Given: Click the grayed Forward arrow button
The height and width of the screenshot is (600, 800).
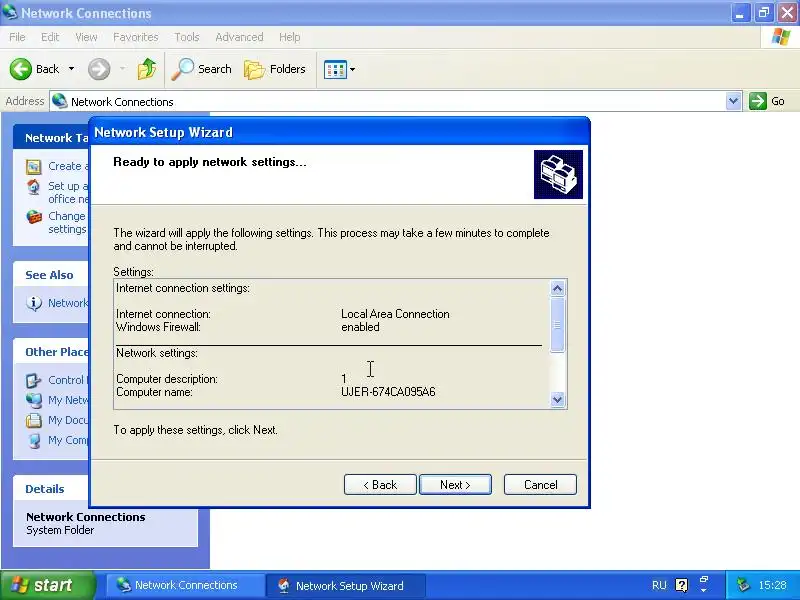Looking at the screenshot, I should point(99,69).
